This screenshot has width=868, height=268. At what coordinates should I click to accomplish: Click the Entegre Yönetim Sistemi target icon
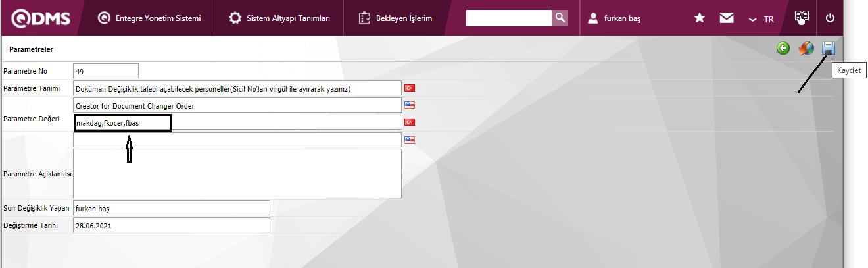[x=103, y=18]
